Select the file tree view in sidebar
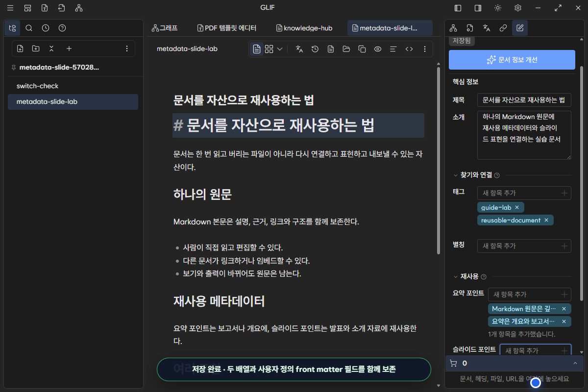588x392 pixels. point(12,28)
